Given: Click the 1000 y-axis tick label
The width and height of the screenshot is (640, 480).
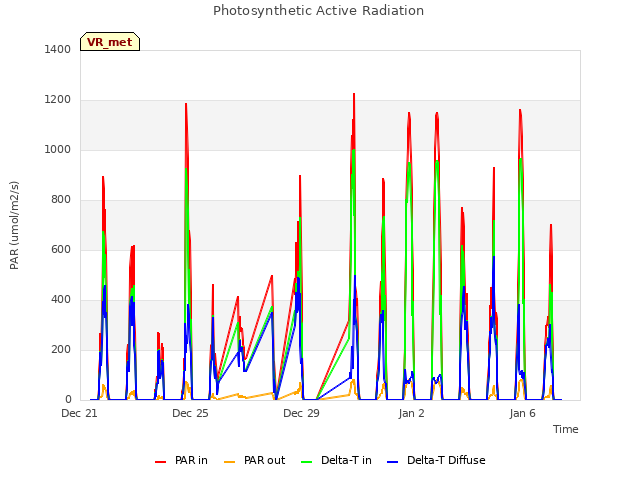Looking at the screenshot, I should pyautogui.click(x=58, y=149).
